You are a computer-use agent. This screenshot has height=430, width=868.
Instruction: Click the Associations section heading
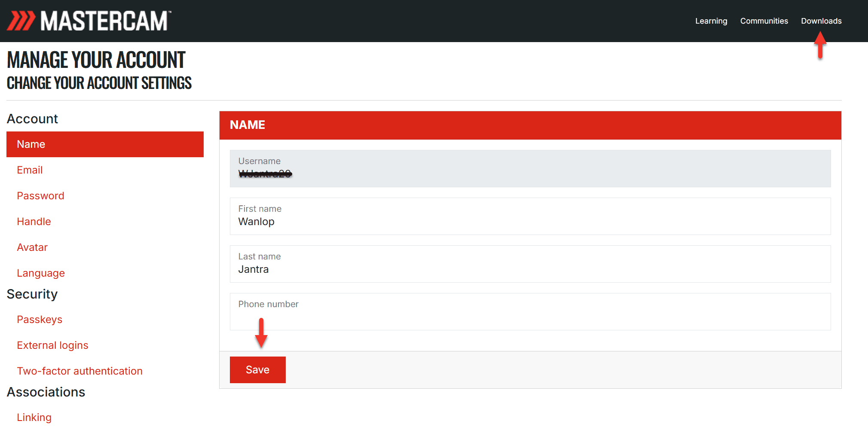pyautogui.click(x=46, y=392)
